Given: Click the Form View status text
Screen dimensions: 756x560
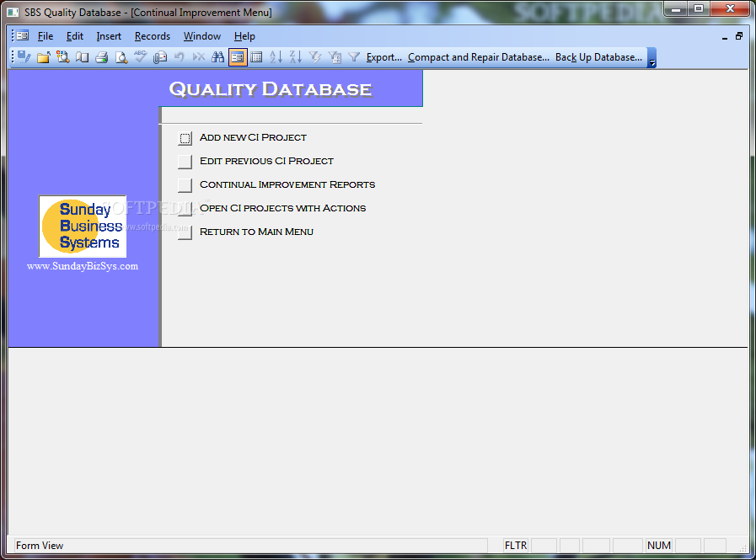Looking at the screenshot, I should 40,546.
